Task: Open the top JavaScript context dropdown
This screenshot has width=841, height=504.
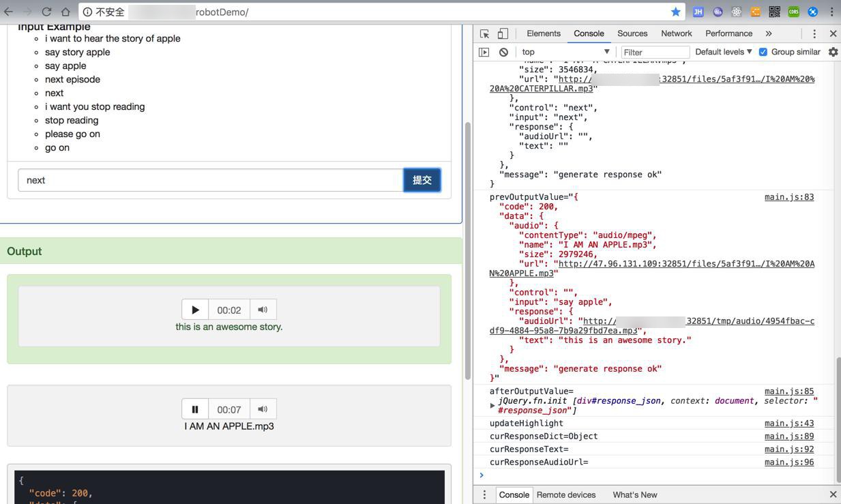Action: point(565,52)
